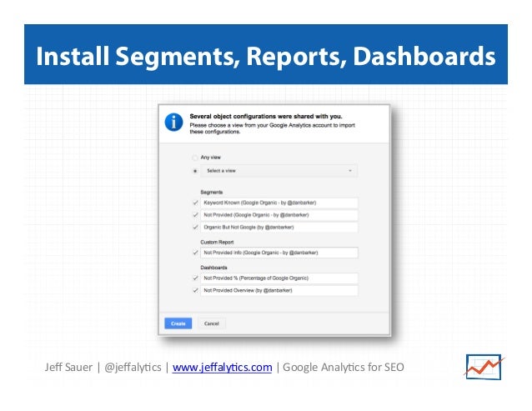
Task: Click the 'Dashboards' section label
Action: pos(213,268)
